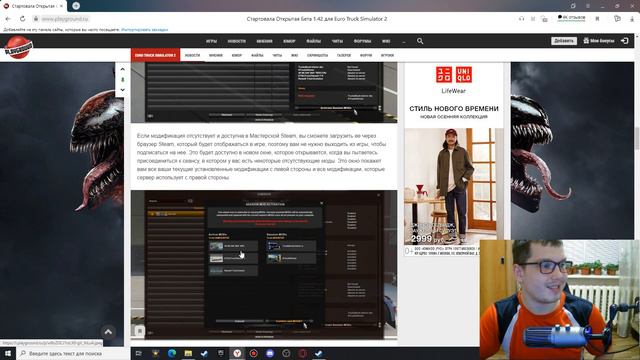Screen dimensions: 640x360
Task: Open ФОРУМЫ in the top site menu
Action: pyautogui.click(x=362, y=41)
